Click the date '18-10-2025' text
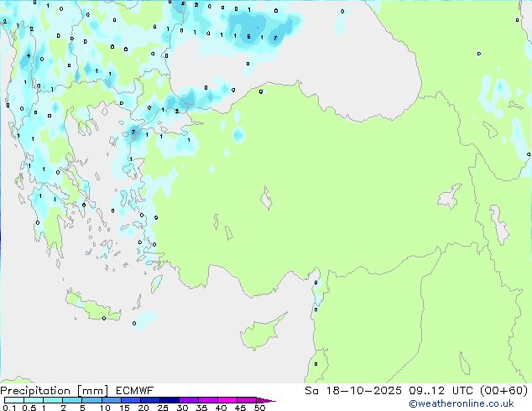The height and width of the screenshot is (411, 532). click(363, 391)
